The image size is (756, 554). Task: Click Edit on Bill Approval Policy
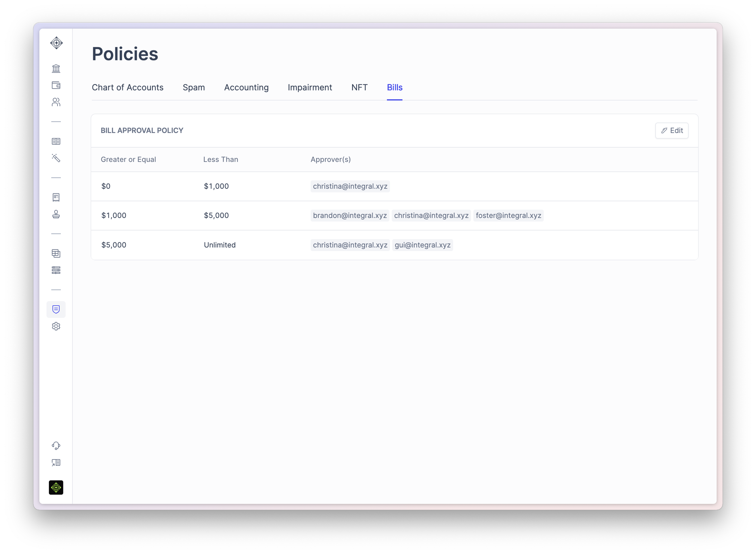coord(672,130)
